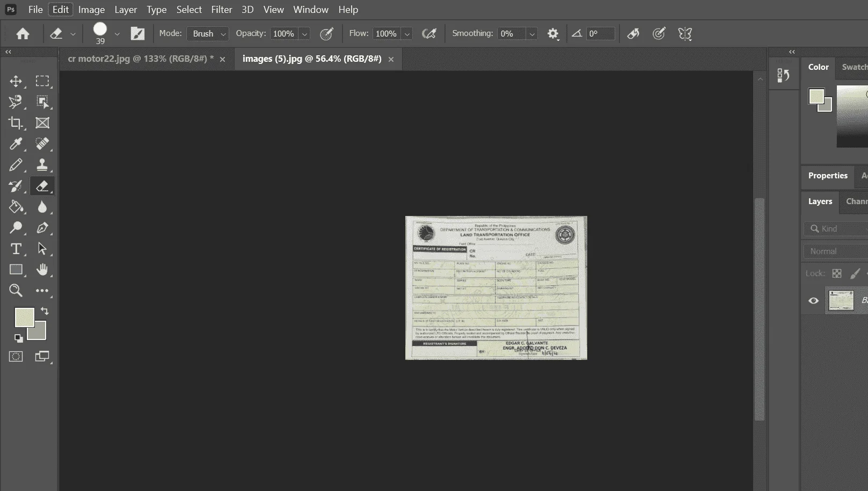868x491 pixels.
Task: Toggle pressure for opacity
Action: (x=326, y=34)
